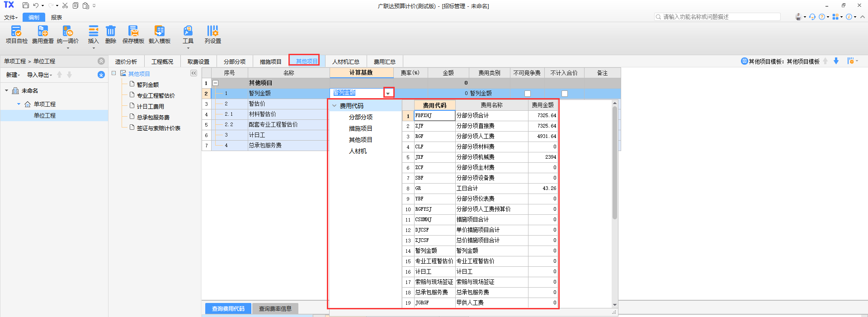868x317 pixels.
Task: Switch to the 分部分项 tab
Action: pyautogui.click(x=234, y=62)
